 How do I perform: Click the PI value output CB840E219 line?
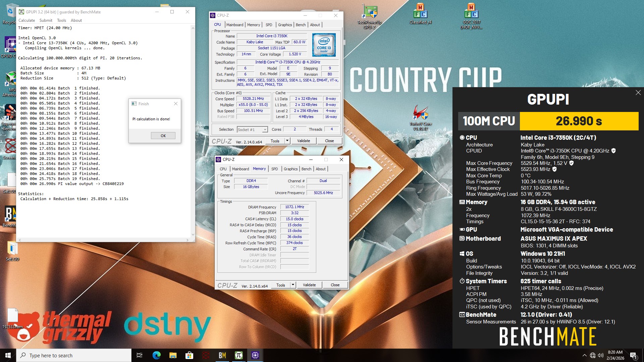72,184
